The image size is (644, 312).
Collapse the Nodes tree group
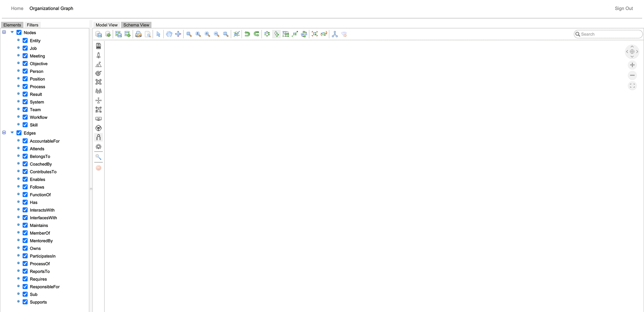4,32
